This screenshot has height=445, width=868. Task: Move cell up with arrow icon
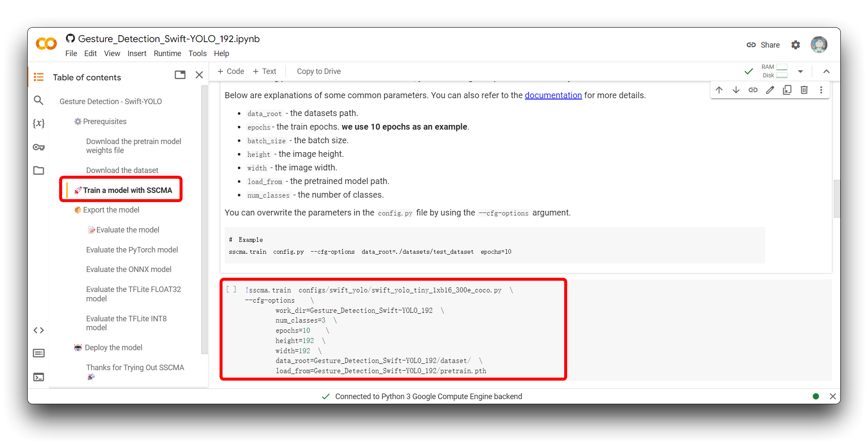(x=719, y=90)
